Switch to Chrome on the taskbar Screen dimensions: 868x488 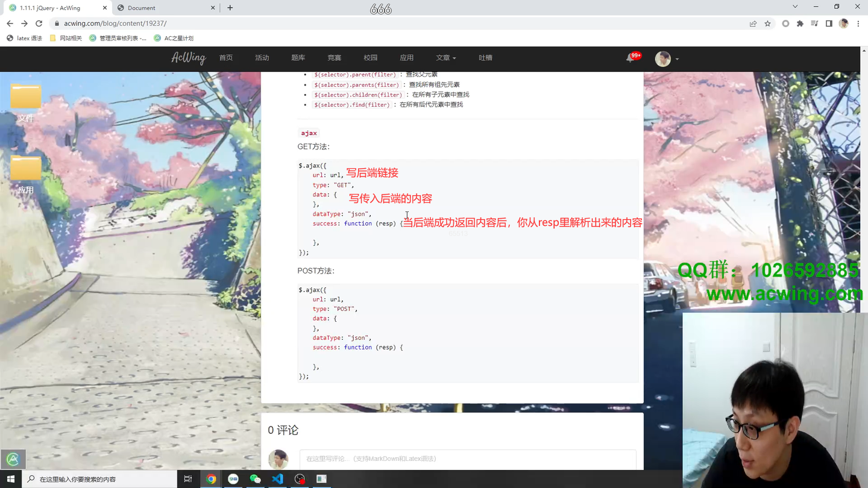pyautogui.click(x=211, y=479)
